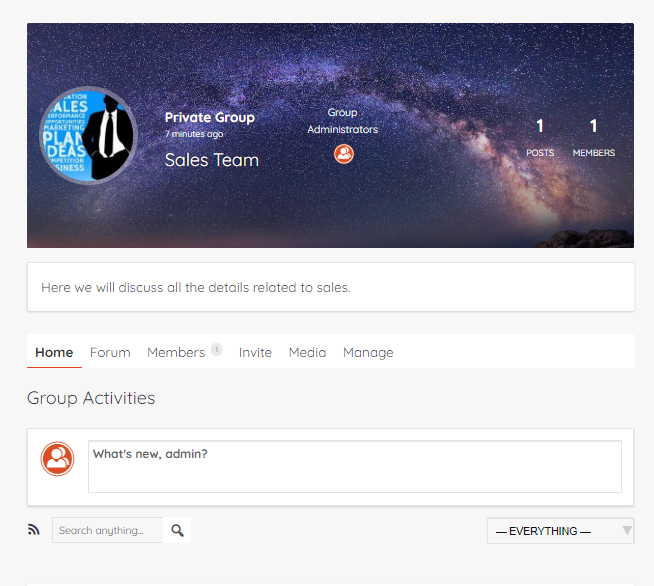654x586 pixels.
Task: Open the Everything activity filter dropdown
Action: pyautogui.click(x=559, y=531)
